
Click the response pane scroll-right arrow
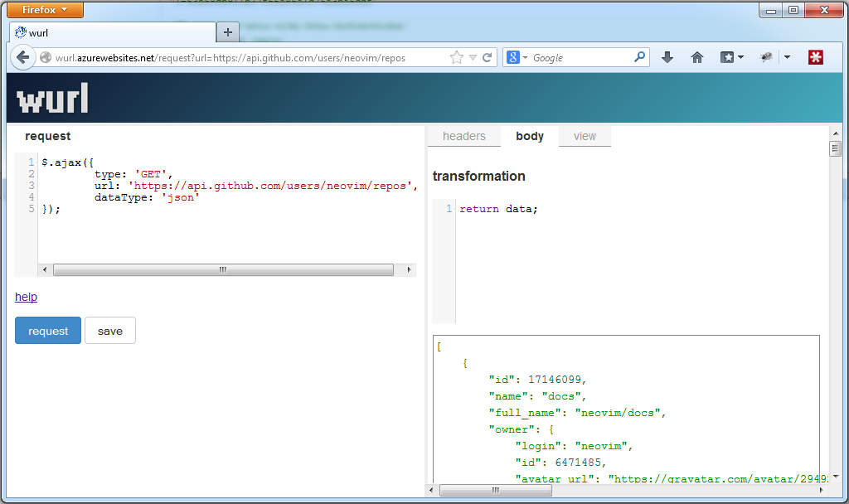(x=822, y=491)
